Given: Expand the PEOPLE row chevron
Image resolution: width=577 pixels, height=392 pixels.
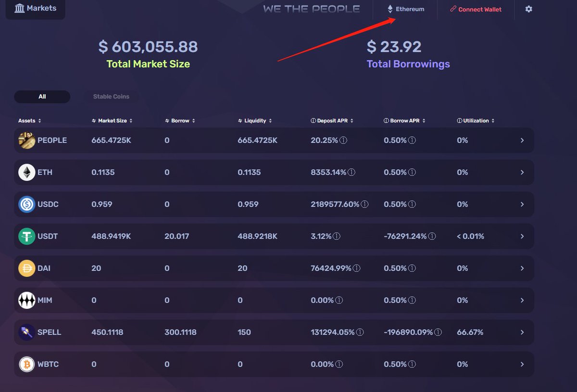Looking at the screenshot, I should (522, 140).
